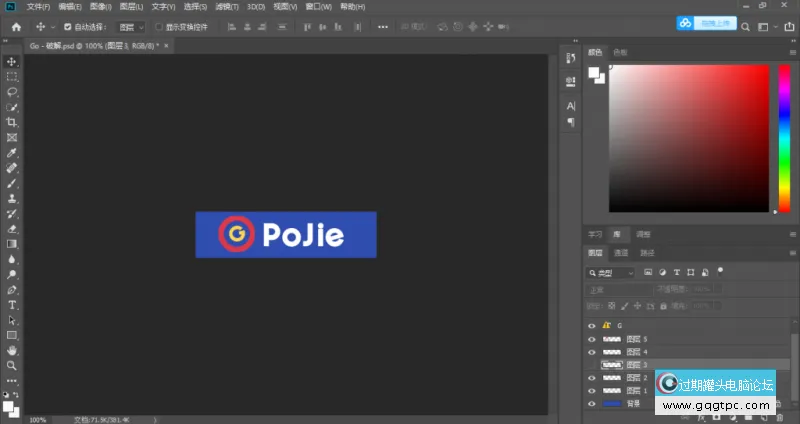Open the 文件(F) menu

pos(38,7)
